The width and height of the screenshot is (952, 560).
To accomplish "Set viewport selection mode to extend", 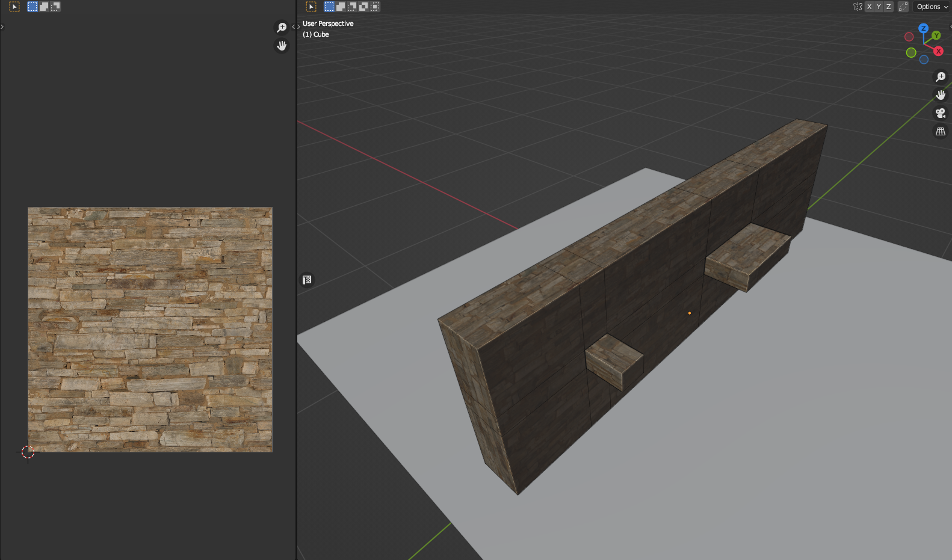I will pos(341,7).
